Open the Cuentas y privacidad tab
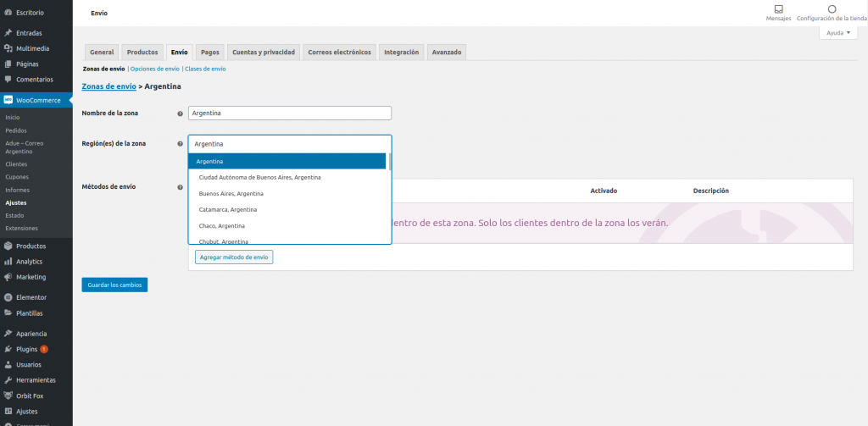 [264, 52]
